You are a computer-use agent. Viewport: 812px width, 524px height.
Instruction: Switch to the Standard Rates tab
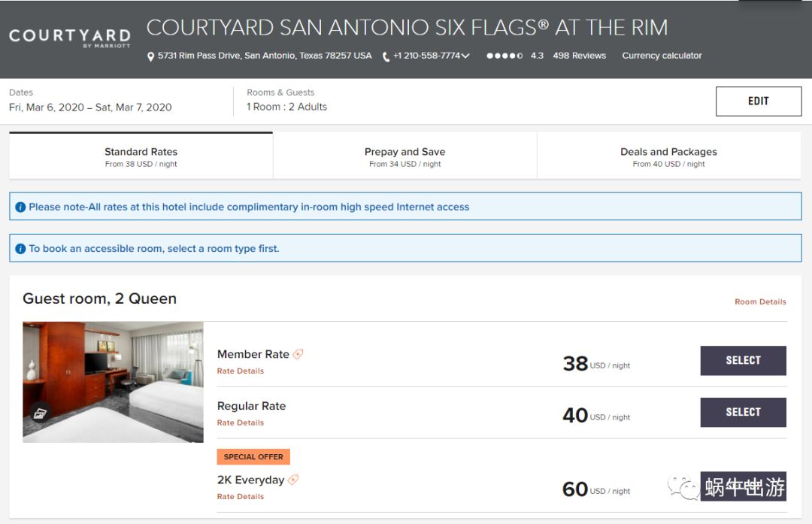pos(141,156)
